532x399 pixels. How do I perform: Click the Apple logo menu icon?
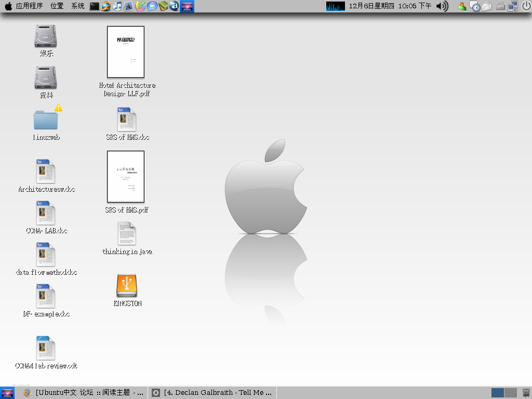8,6
